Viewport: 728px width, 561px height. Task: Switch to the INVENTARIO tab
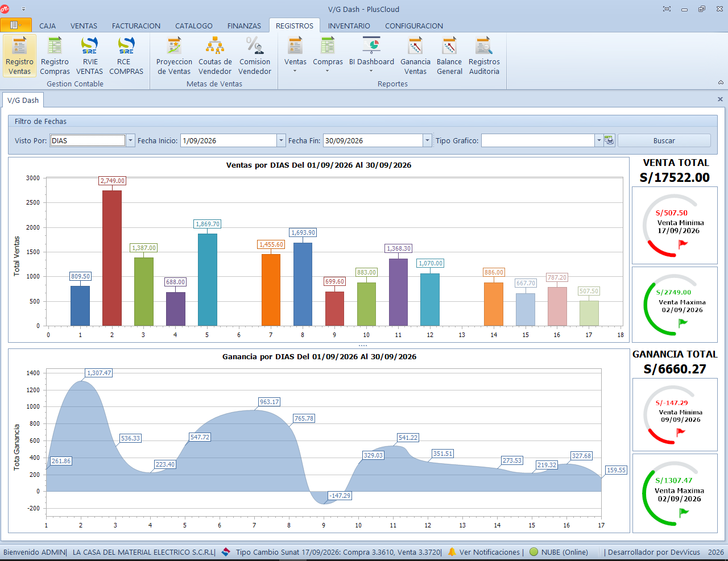coord(349,26)
